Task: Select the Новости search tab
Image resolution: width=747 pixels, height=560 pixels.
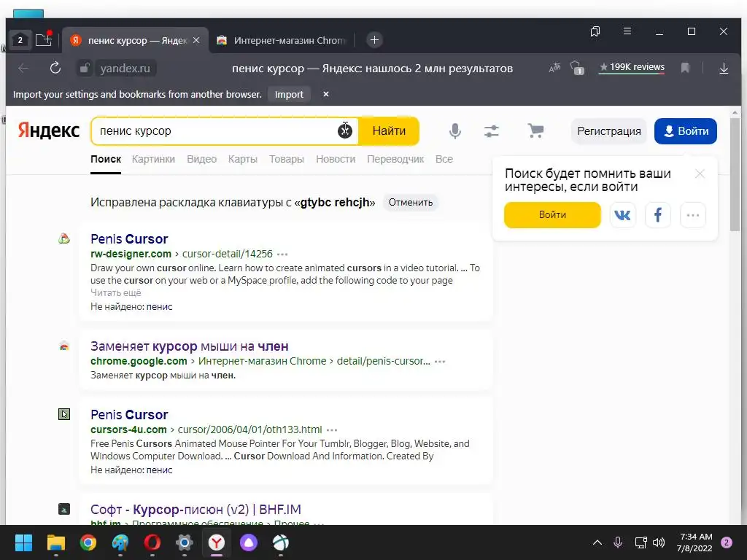Action: point(336,159)
